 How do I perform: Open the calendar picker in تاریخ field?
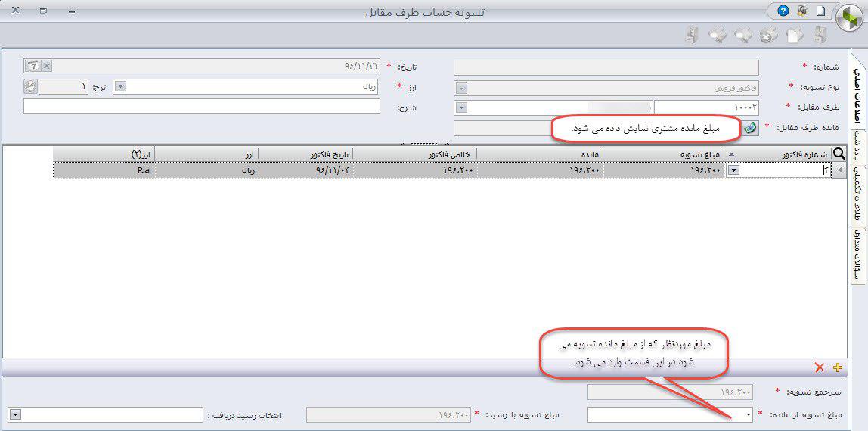click(34, 66)
